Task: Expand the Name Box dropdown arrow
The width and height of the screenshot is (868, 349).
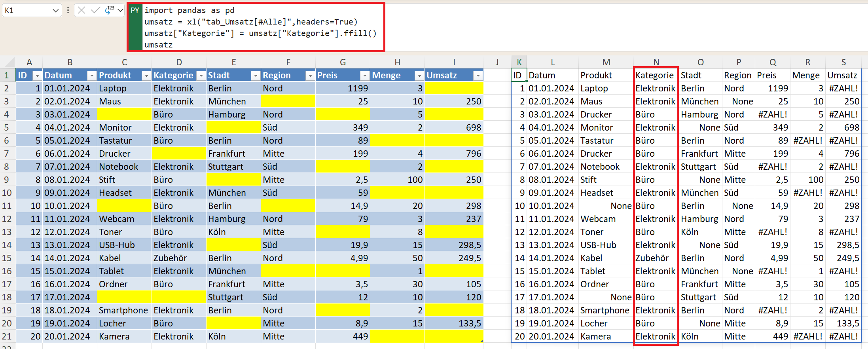Action: click(x=55, y=11)
